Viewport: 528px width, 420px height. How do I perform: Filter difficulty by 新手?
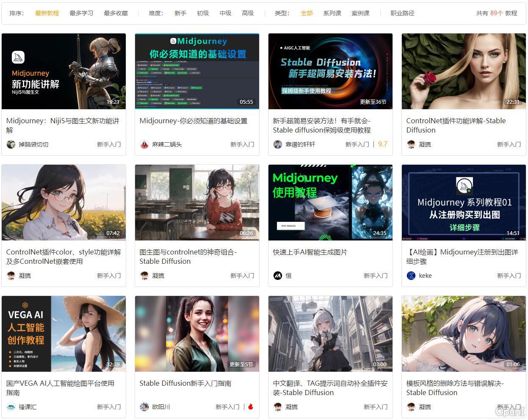coord(180,13)
